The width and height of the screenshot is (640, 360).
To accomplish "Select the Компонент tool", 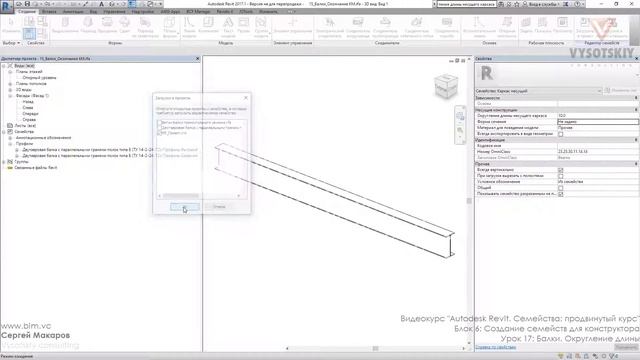I will pyautogui.click(x=208, y=25).
